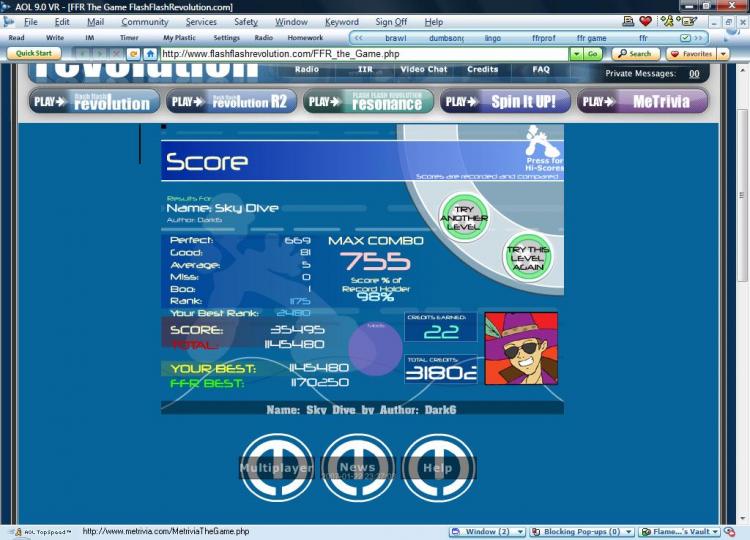Click Try This Level Again button
The height and width of the screenshot is (540, 750).
(528, 258)
